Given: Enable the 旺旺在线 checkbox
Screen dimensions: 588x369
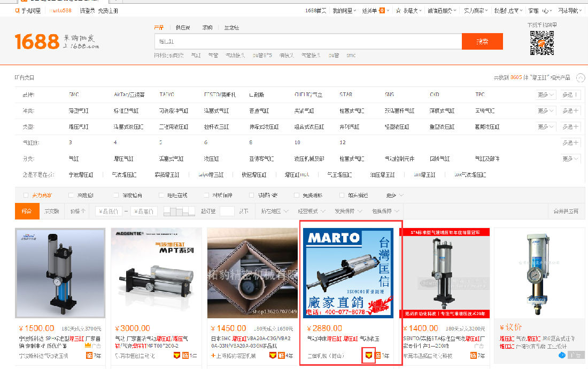Looking at the screenshot, I should [161, 195].
